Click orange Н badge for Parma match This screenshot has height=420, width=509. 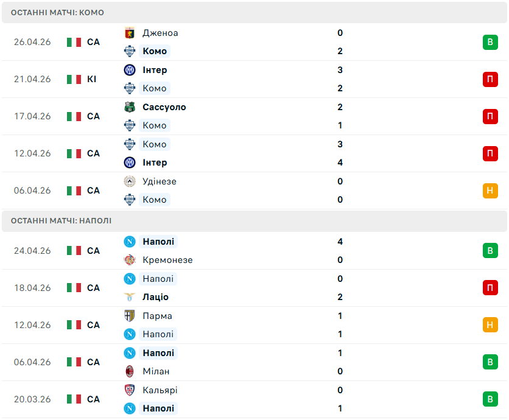point(490,325)
